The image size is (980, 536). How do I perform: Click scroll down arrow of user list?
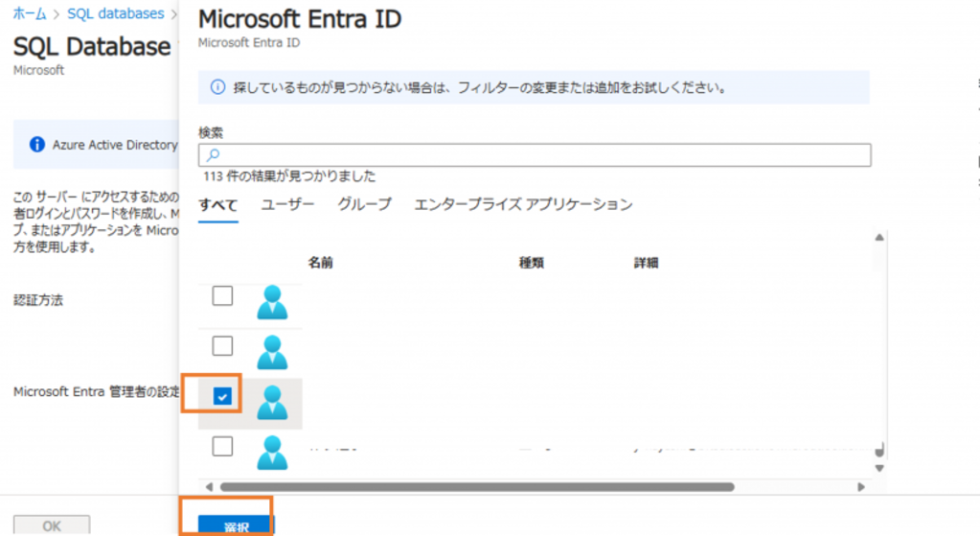tap(879, 469)
